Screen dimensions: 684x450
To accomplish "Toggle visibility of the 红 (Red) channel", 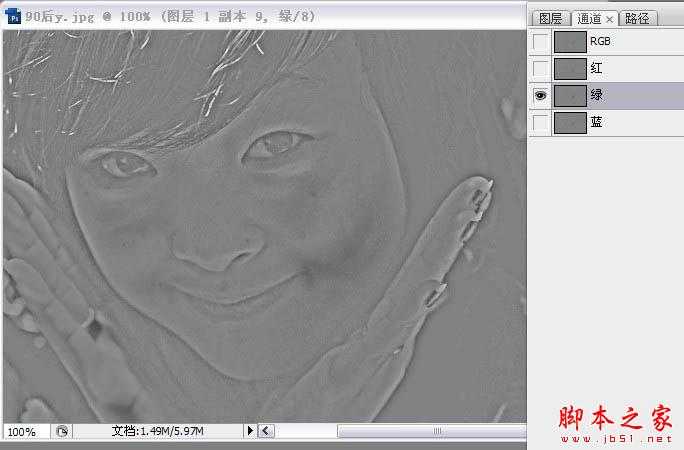I will [540, 69].
